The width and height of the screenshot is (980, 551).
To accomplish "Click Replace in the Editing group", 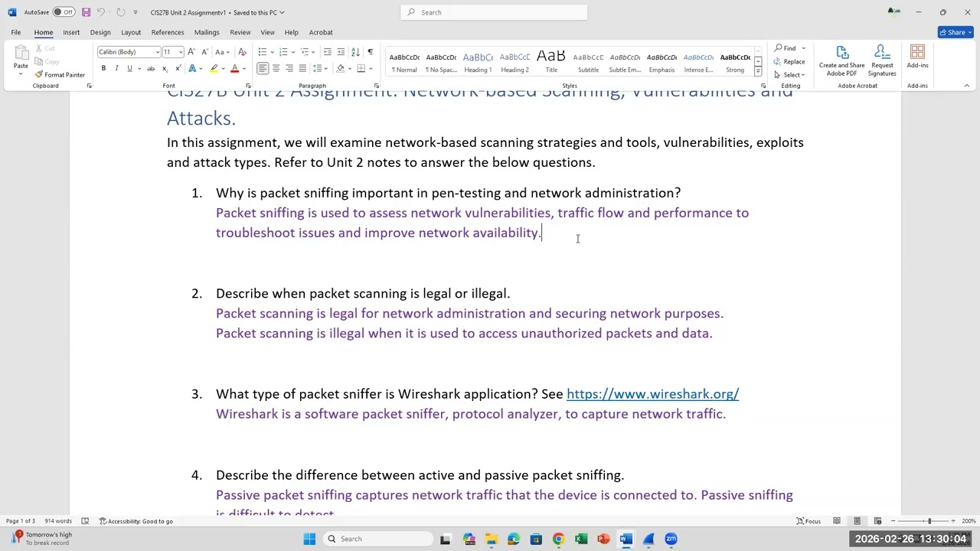I will (789, 61).
